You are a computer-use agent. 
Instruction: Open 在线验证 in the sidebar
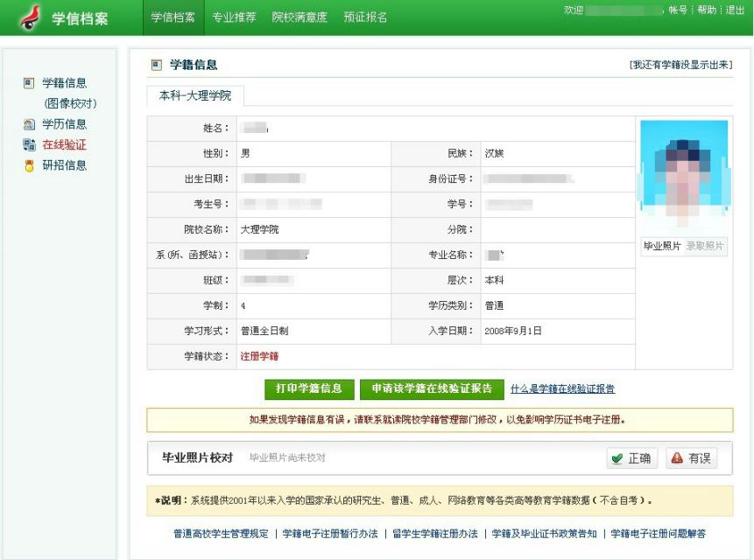tap(65, 144)
